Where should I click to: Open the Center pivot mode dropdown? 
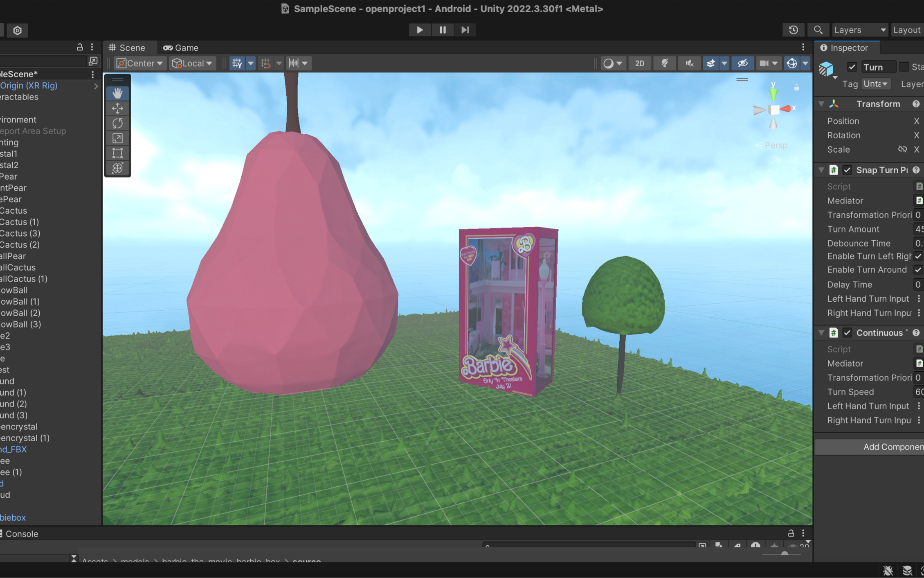(x=140, y=63)
